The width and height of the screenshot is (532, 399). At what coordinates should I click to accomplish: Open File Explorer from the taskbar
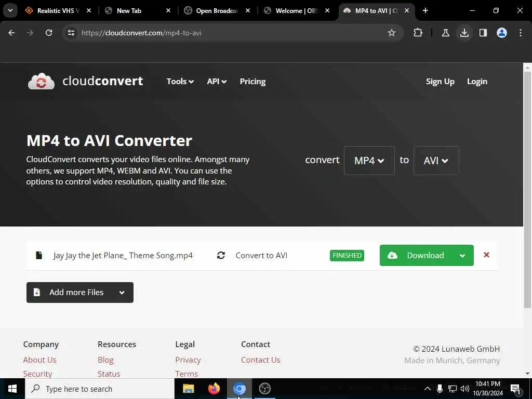coord(188,389)
